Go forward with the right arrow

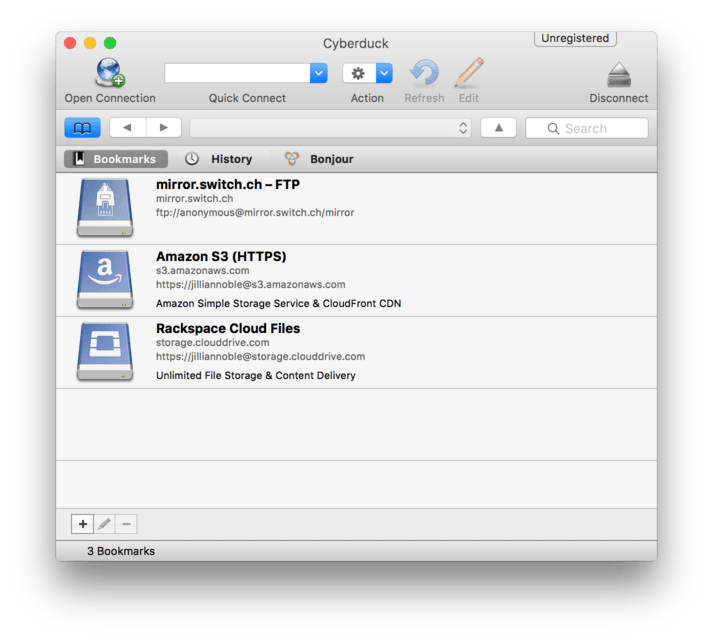pyautogui.click(x=164, y=128)
